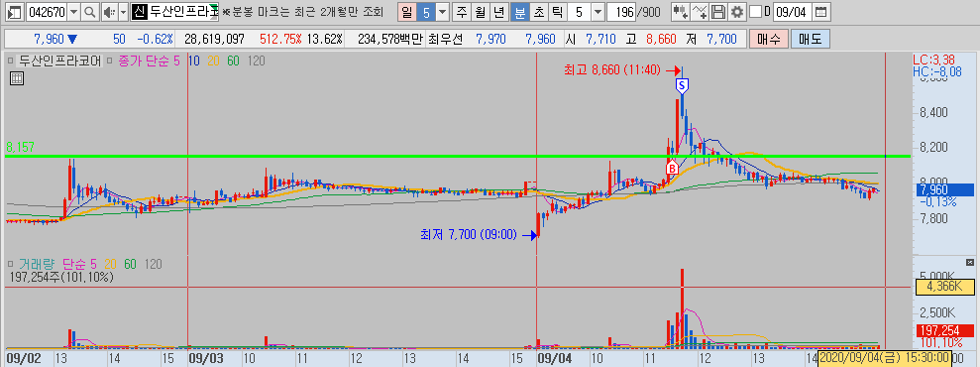Click the 234,578백만 trading value
This screenshot has width=980, height=367.
coord(390,39)
